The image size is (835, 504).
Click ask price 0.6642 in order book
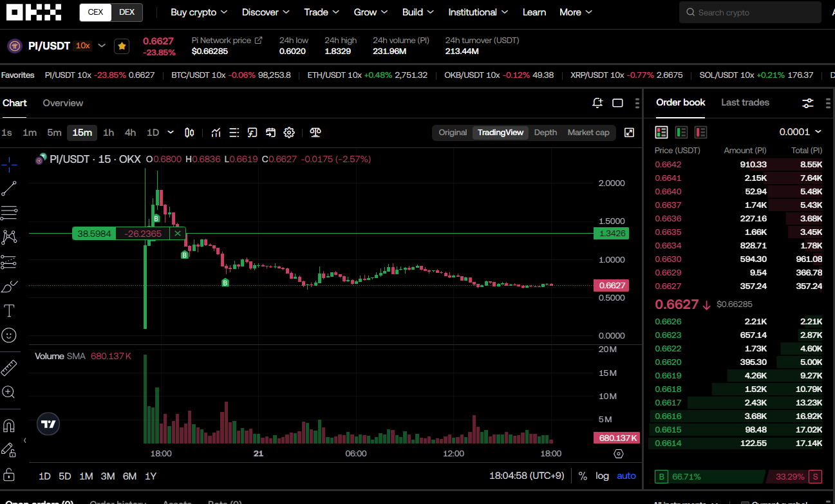668,164
